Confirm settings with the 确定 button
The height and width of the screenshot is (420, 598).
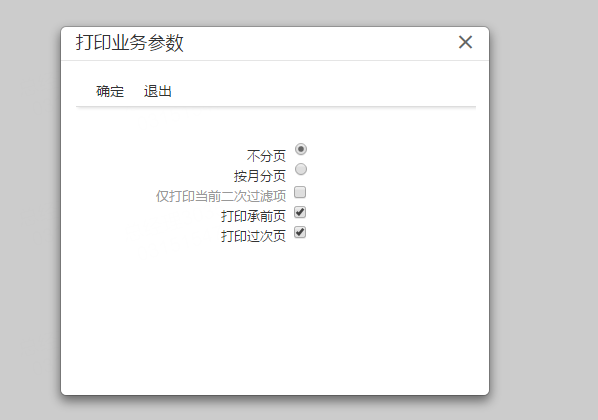tap(110, 91)
